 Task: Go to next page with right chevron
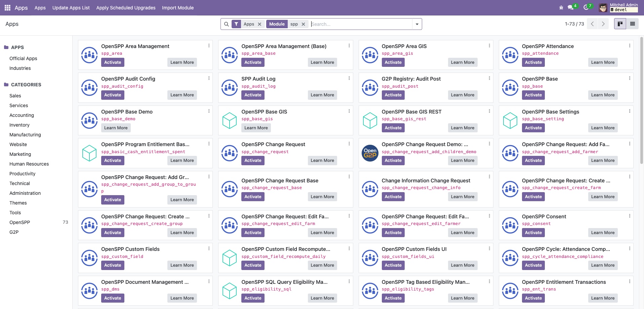pos(603,24)
